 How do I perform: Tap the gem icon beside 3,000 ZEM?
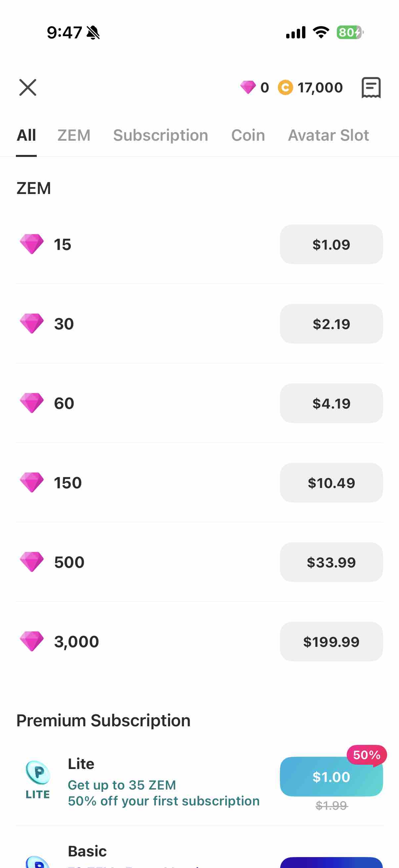point(32,642)
